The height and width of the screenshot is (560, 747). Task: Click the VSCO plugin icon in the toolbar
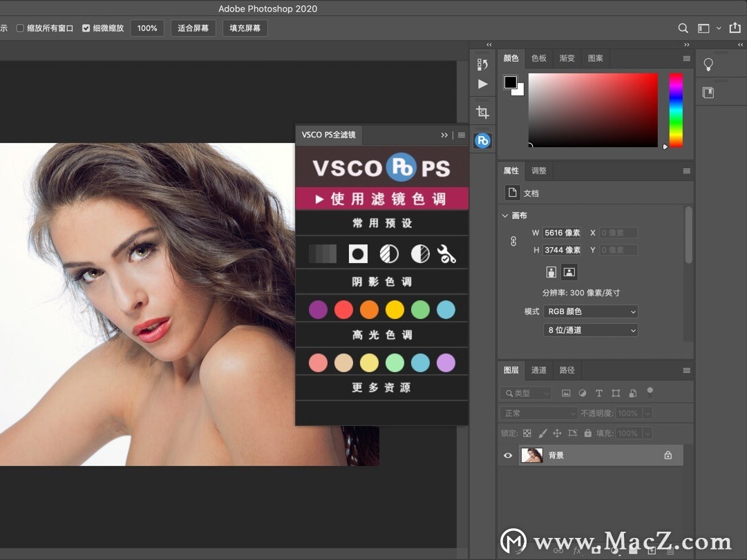point(482,139)
